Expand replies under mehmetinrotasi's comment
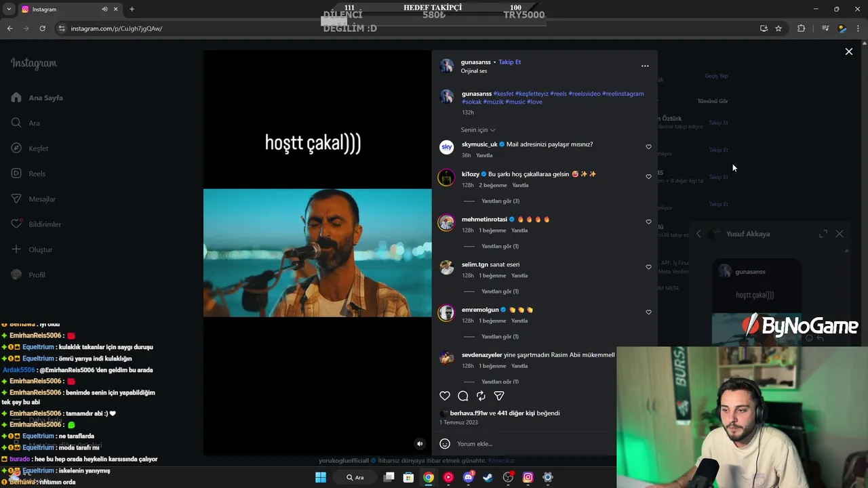868x488 pixels. (x=500, y=247)
